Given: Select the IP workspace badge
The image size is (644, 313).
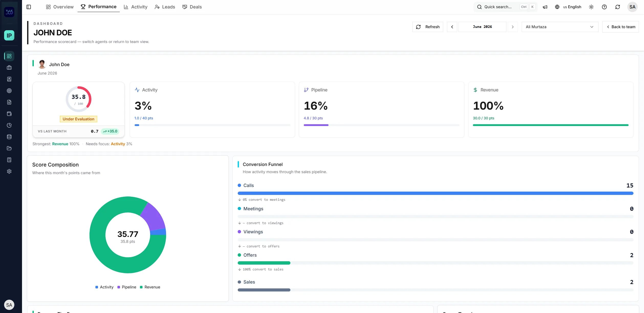Looking at the screenshot, I should pyautogui.click(x=9, y=35).
